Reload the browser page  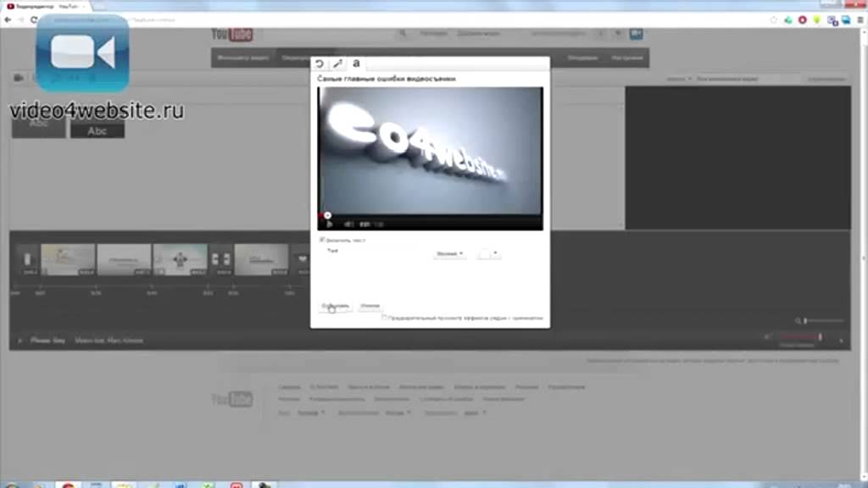click(33, 20)
